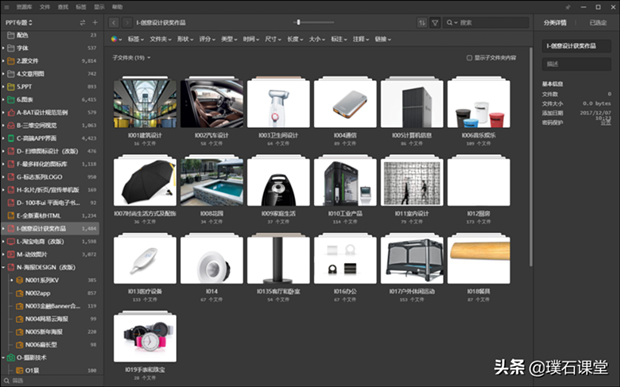Viewport: 620px width, 387px height.
Task: Switch to the 已选定 tab
Action: pyautogui.click(x=598, y=23)
